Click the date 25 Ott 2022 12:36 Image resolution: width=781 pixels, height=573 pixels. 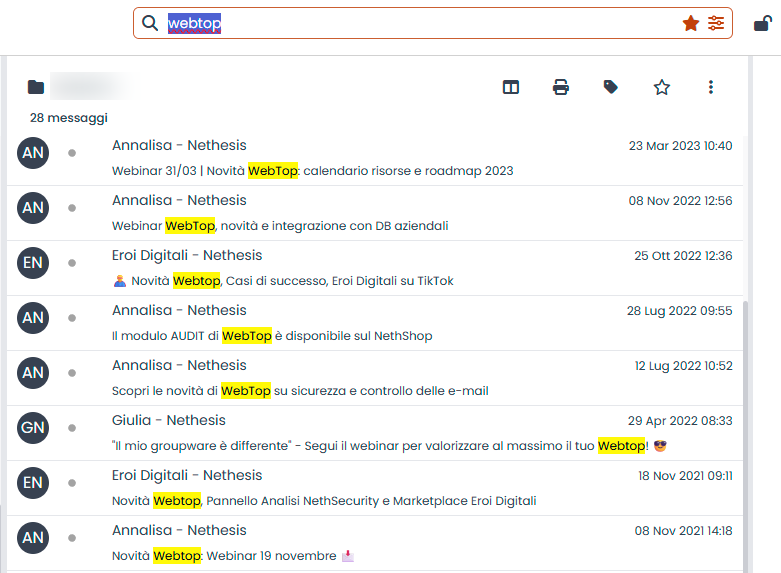(x=683, y=256)
